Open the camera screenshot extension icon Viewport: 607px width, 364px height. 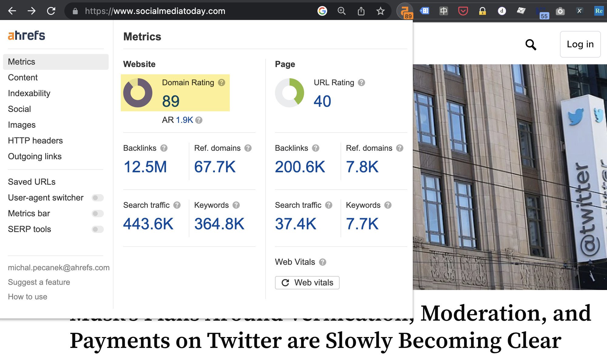[560, 11]
